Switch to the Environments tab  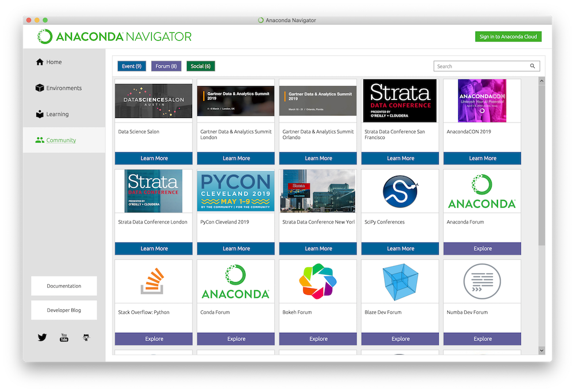(x=63, y=88)
